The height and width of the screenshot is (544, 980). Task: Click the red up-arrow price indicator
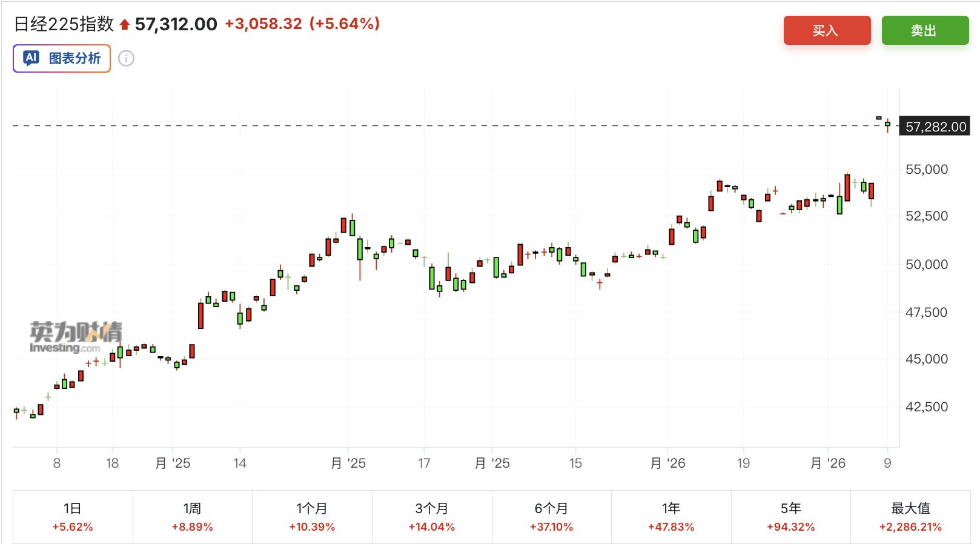pos(125,25)
